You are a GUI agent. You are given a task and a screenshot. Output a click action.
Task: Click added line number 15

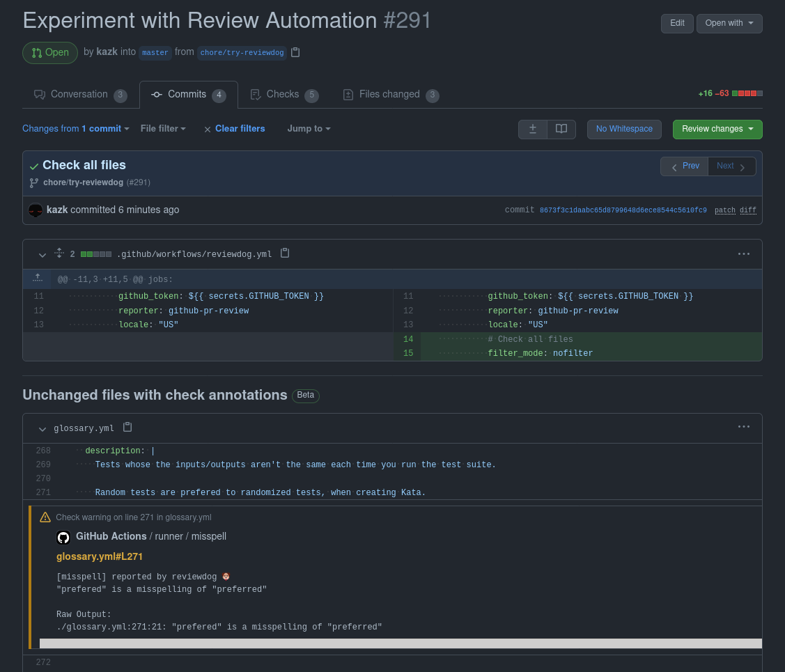(408, 353)
